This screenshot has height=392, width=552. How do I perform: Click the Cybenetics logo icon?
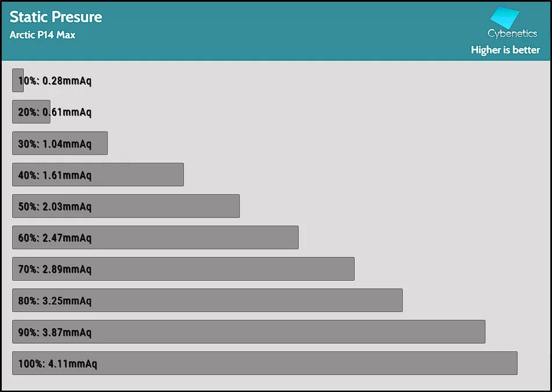[506, 17]
